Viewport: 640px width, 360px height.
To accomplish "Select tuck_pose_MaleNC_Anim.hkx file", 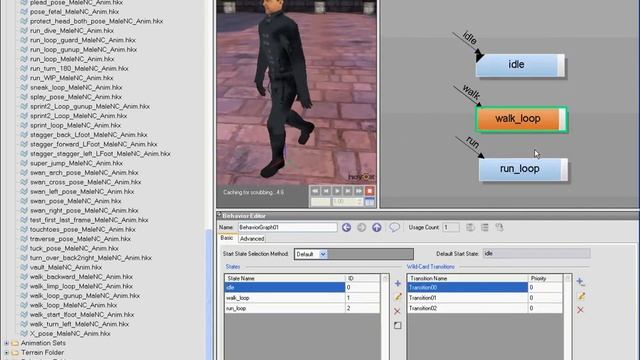I will pyautogui.click(x=74, y=248).
